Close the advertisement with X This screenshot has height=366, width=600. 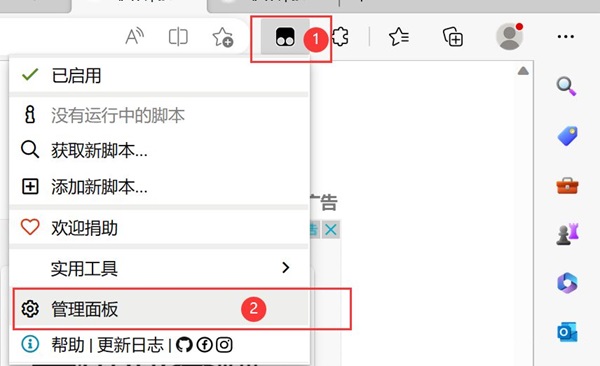click(331, 230)
